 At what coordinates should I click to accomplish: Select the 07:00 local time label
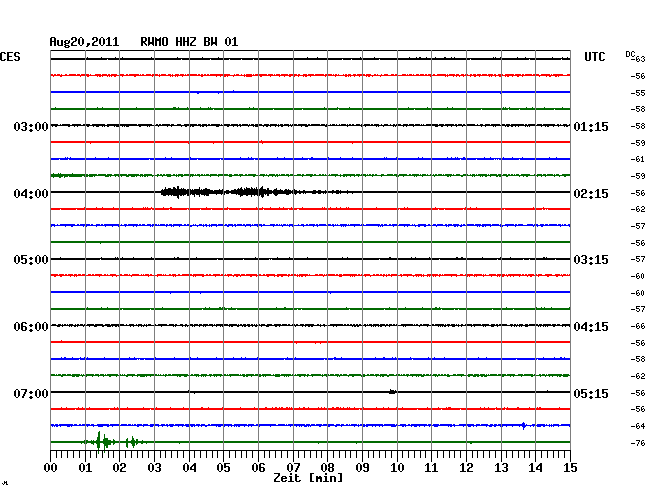pyautogui.click(x=31, y=393)
